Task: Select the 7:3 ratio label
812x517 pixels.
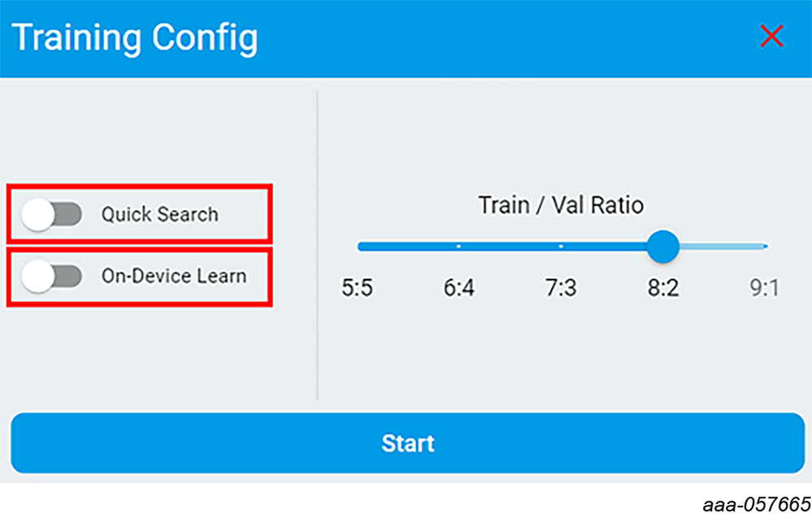Action: 561,288
